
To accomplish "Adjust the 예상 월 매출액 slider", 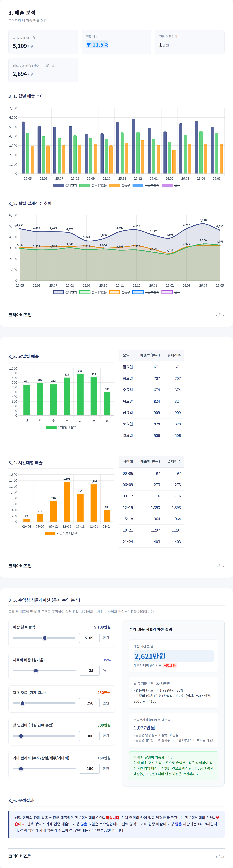I will (44, 638).
